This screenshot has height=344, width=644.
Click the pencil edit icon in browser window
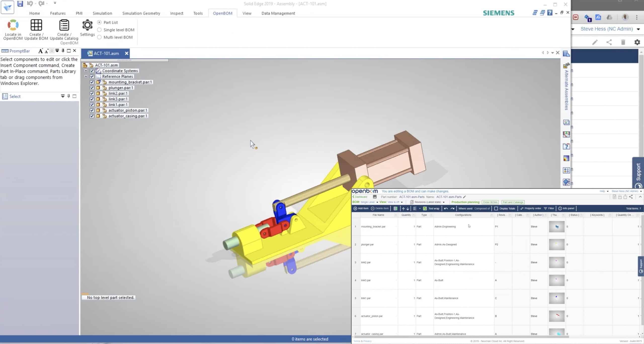tap(595, 42)
